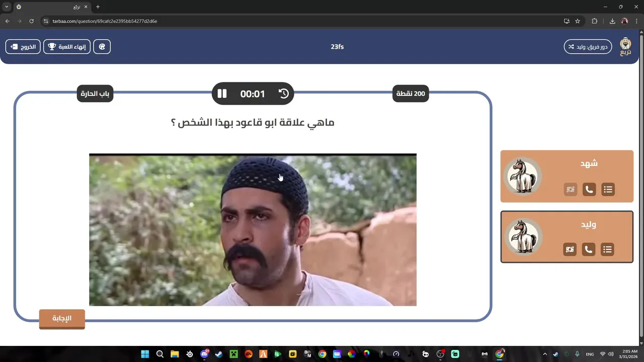Select the تربع browser tab

[51, 7]
